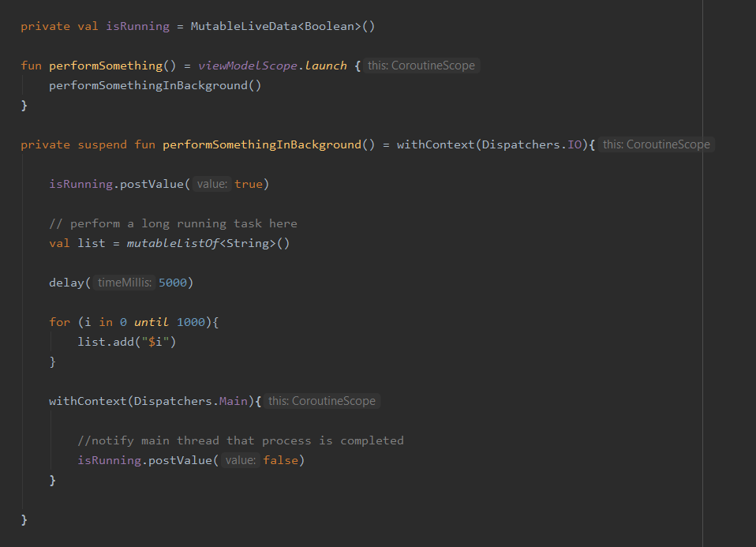Screen dimensions: 756x547
Task: Click the value: parameter hint before true
Action: [212, 184]
